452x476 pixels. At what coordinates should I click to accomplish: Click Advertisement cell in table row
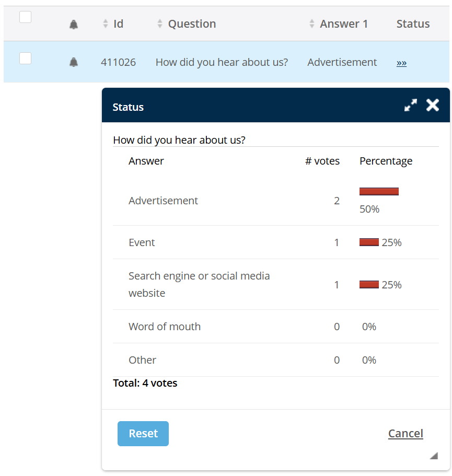coord(342,62)
